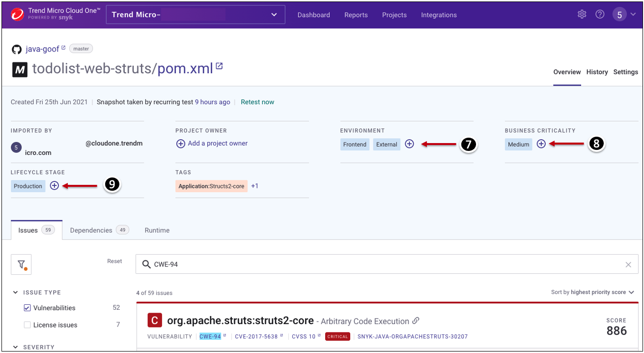Reset the issue filters

(x=114, y=261)
